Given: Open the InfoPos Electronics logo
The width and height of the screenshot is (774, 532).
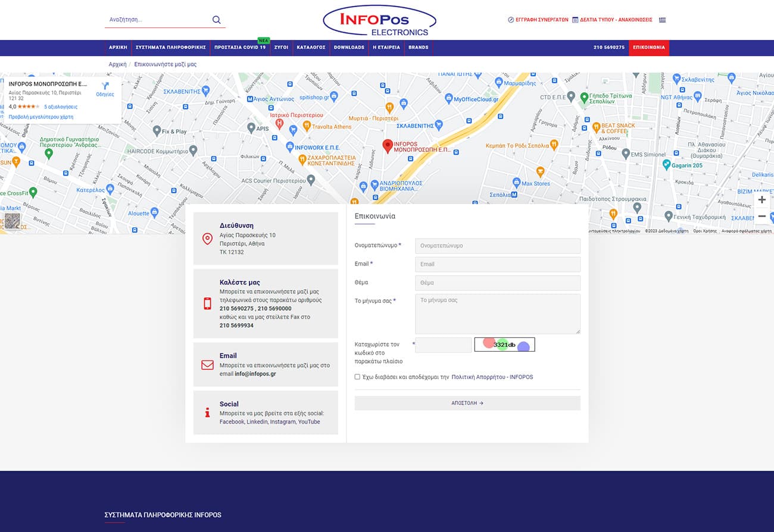Looking at the screenshot, I should pyautogui.click(x=379, y=21).
